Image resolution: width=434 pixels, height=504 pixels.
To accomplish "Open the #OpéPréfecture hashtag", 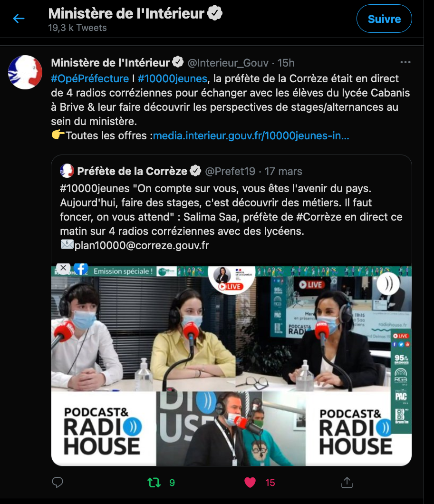I will [x=90, y=78].
